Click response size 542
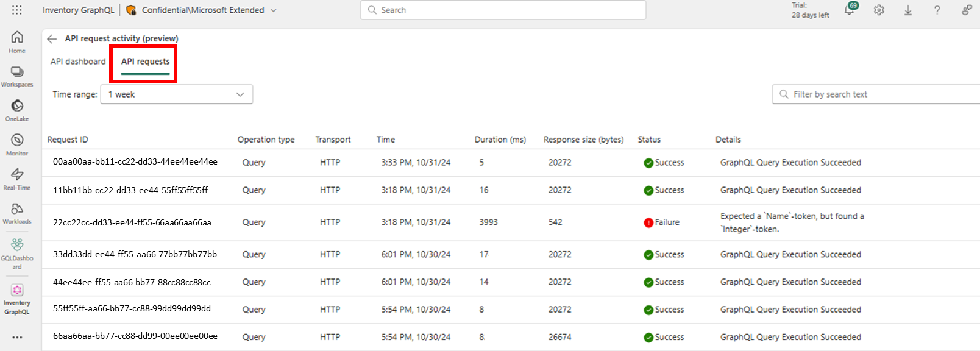Screen dimensions: 980x351 pos(555,222)
